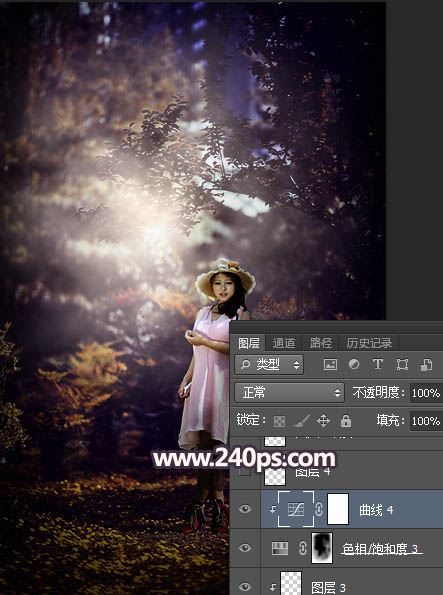The image size is (443, 595).
Task: Hide the 曲线 4 layer
Action: [245, 509]
